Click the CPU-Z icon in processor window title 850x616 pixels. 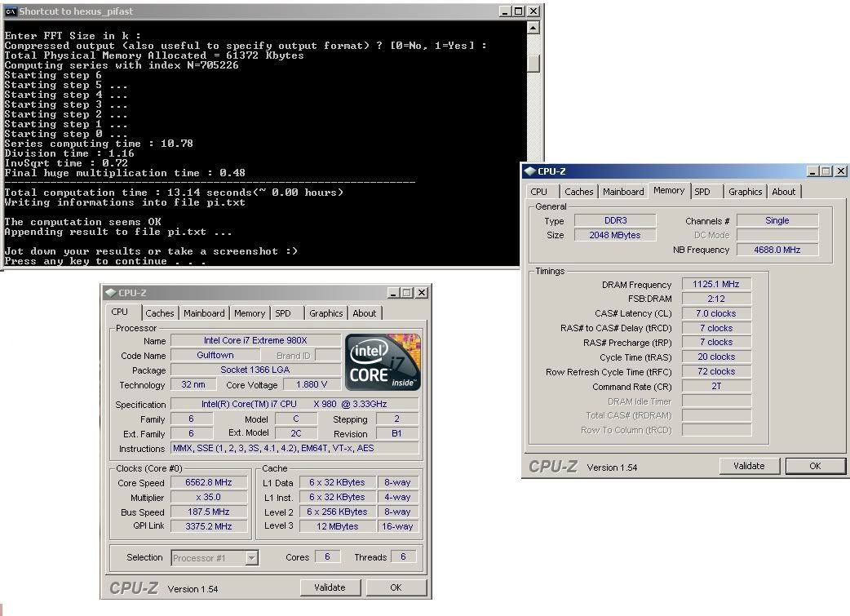tap(111, 293)
